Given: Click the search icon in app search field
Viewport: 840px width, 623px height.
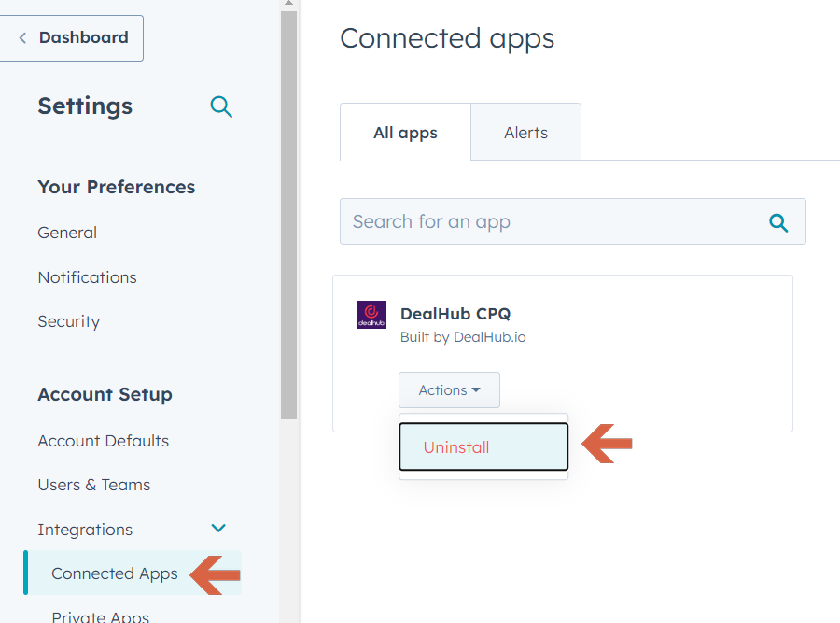Looking at the screenshot, I should 778,222.
